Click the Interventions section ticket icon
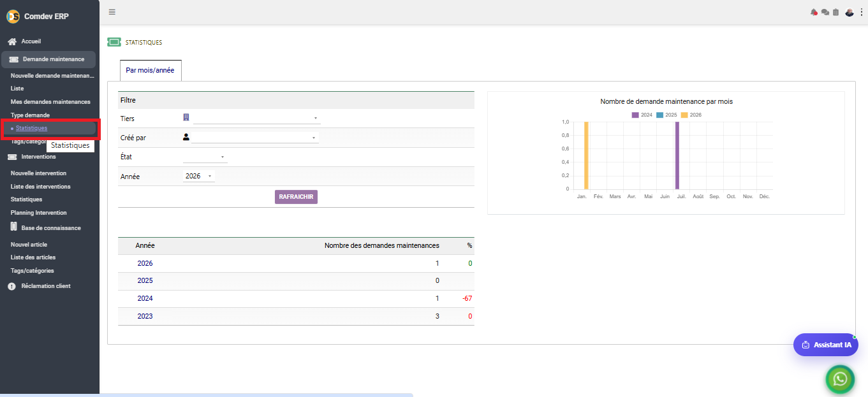The height and width of the screenshot is (397, 868). 12,157
